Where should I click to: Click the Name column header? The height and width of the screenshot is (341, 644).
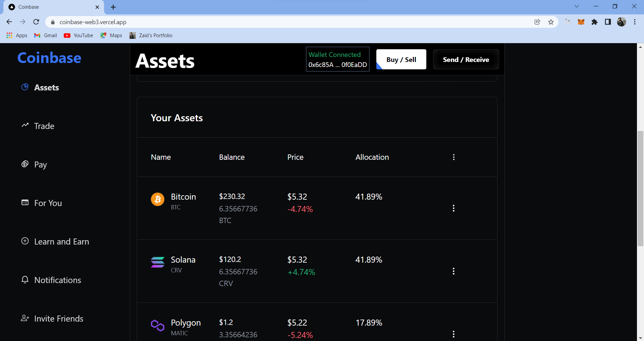click(x=161, y=157)
